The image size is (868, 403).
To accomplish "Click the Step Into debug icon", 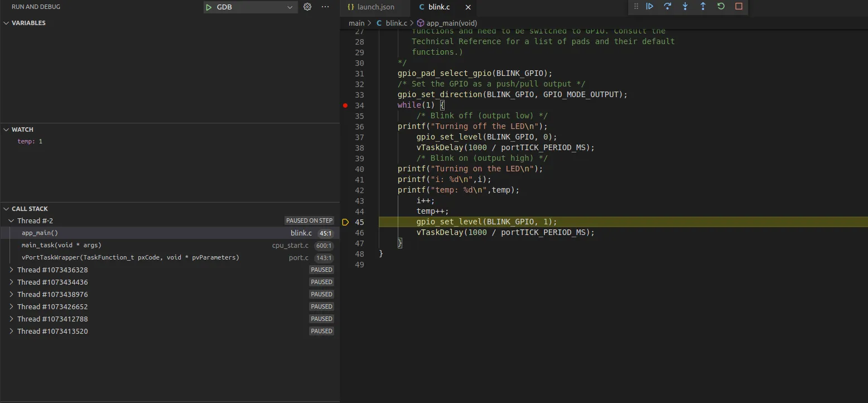I will [x=685, y=7].
